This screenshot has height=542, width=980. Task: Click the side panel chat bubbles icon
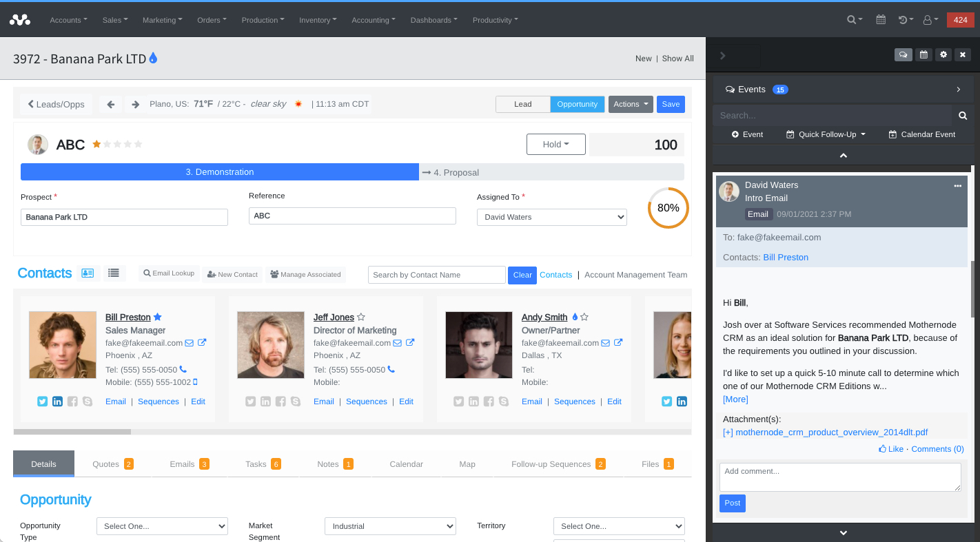(x=903, y=55)
